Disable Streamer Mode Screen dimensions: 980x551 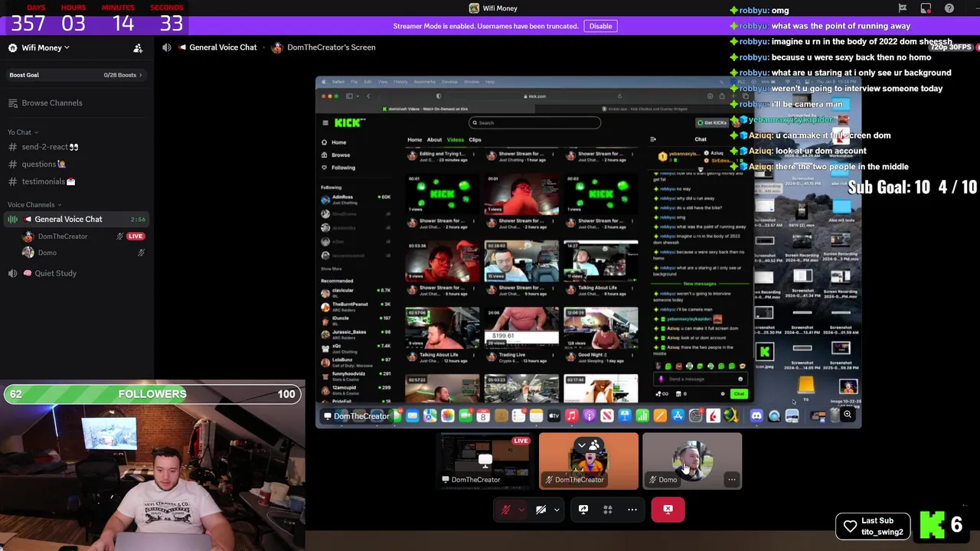600,26
